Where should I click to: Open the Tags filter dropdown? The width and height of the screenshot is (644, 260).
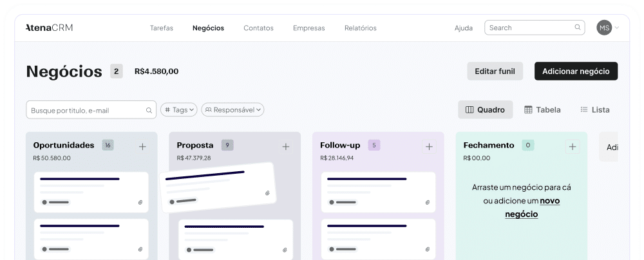tap(178, 110)
